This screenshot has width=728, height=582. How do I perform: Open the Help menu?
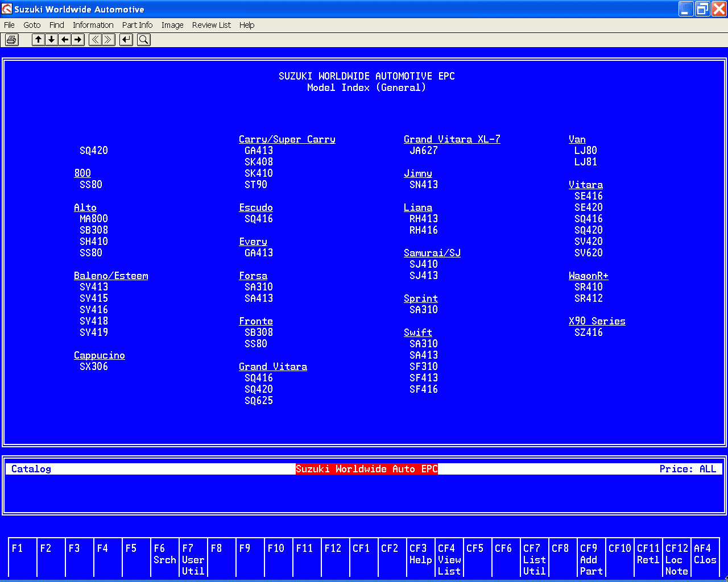click(x=247, y=25)
